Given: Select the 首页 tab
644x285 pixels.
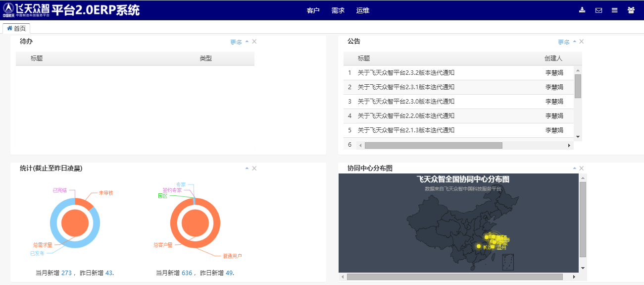Looking at the screenshot, I should (x=16, y=28).
